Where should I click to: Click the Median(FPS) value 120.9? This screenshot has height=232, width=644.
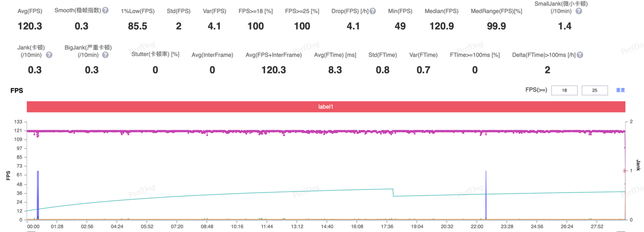[x=441, y=26]
